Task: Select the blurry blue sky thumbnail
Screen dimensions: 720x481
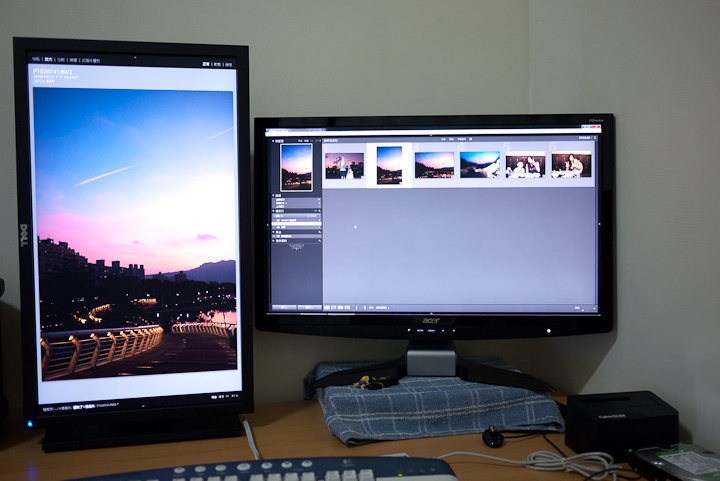Action: [479, 165]
